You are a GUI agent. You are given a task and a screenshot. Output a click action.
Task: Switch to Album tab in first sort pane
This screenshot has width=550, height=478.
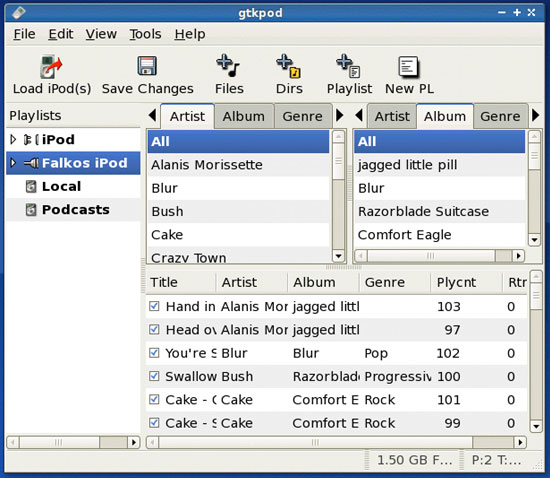(244, 116)
